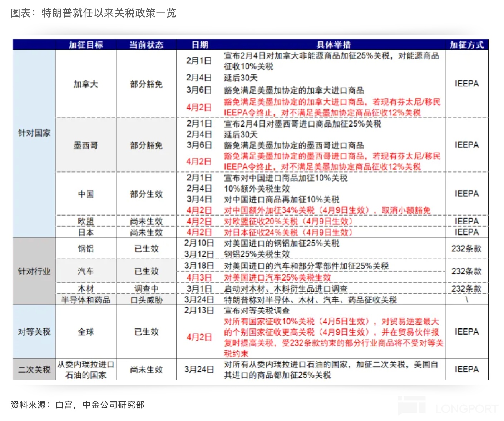
Task: Select the 加征目标 column header
Action: (x=86, y=45)
